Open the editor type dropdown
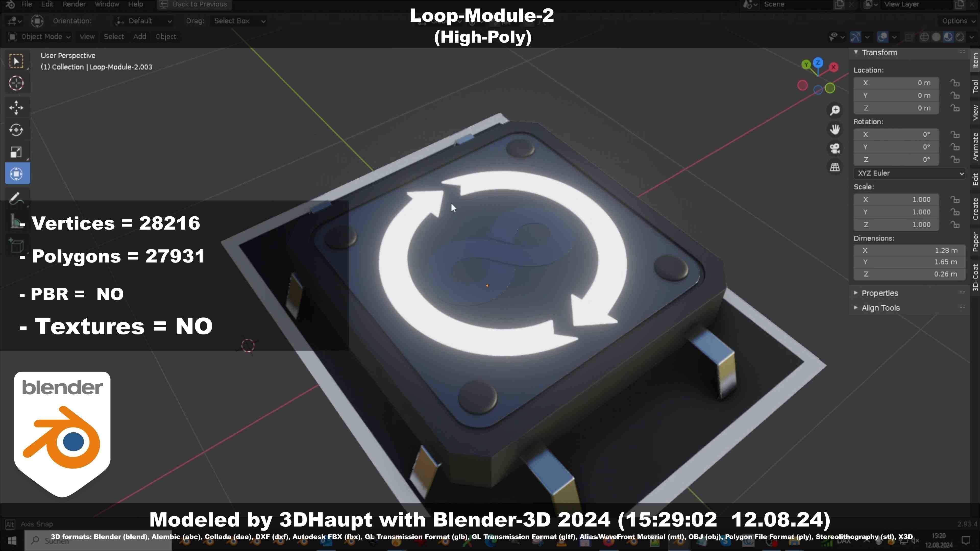Viewport: 980px width, 551px height. pos(15,21)
